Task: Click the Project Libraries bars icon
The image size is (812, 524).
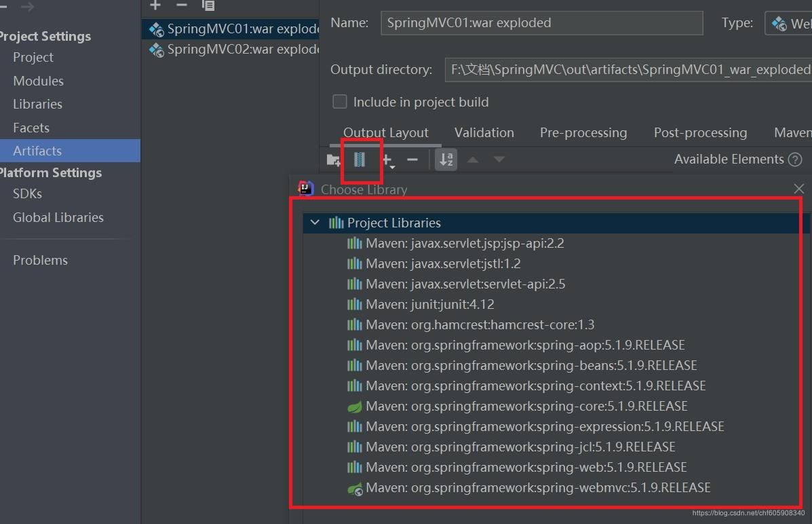Action: (336, 223)
